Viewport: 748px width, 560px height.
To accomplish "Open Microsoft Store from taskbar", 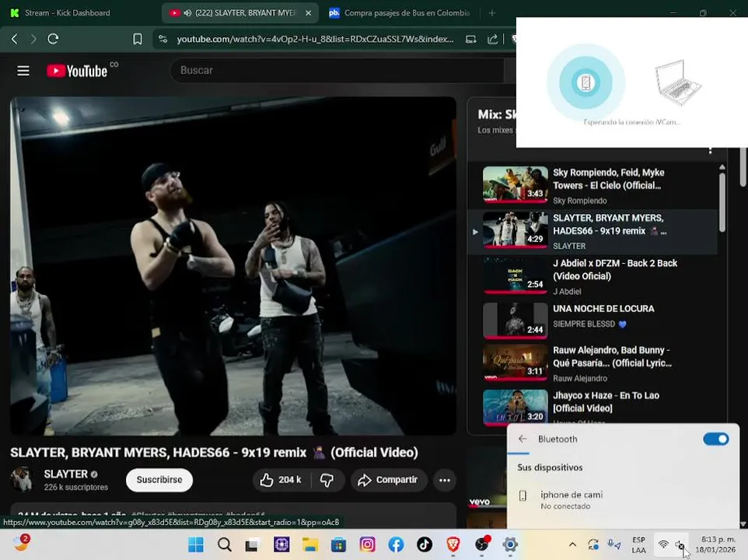I will (x=339, y=544).
